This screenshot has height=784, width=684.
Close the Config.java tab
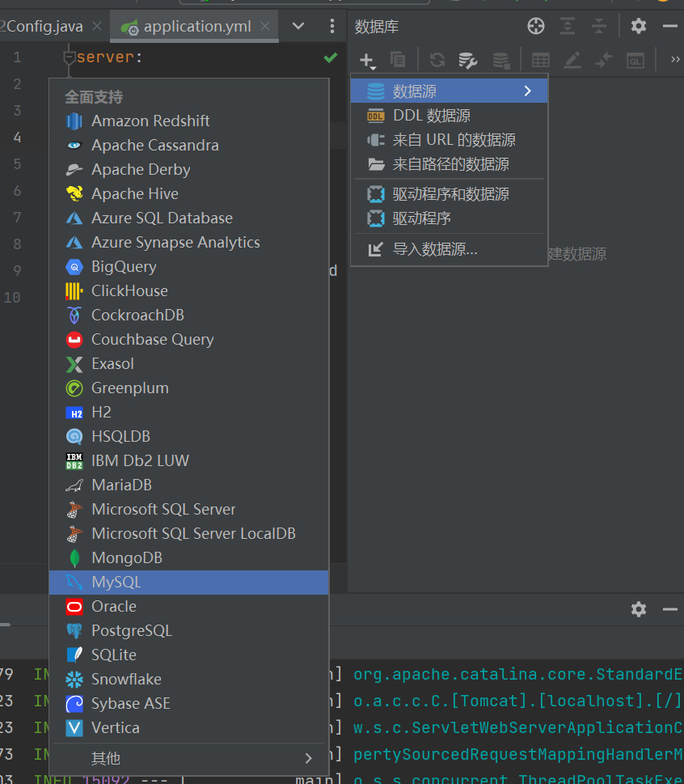pyautogui.click(x=98, y=26)
